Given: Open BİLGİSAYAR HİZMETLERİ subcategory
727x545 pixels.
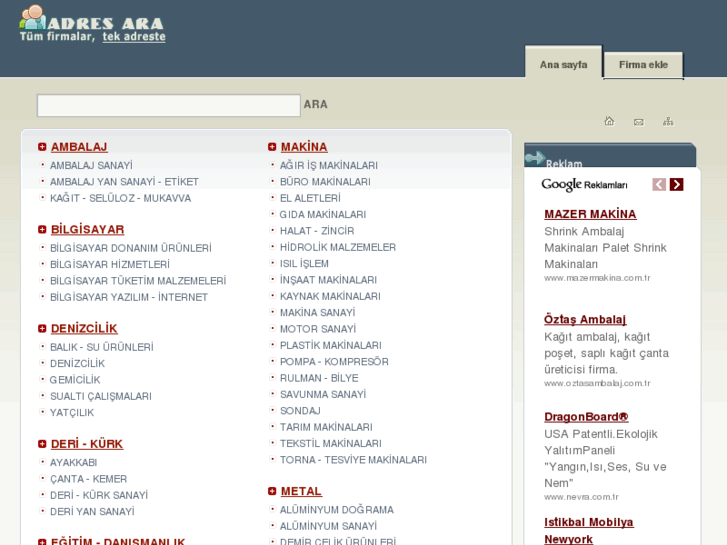Looking at the screenshot, I should [x=110, y=264].
